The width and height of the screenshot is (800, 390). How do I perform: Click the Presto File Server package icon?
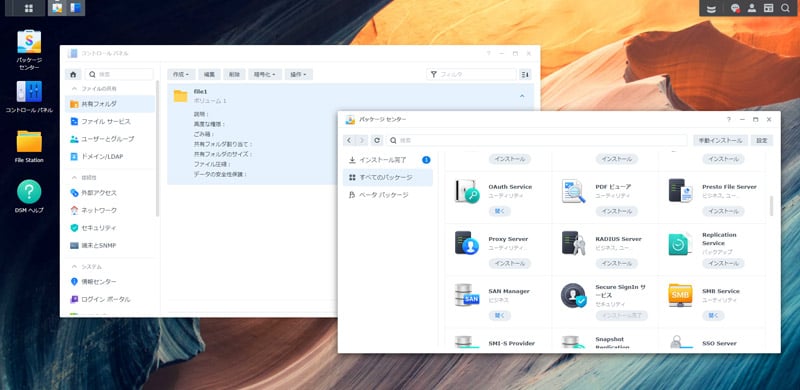pyautogui.click(x=680, y=191)
